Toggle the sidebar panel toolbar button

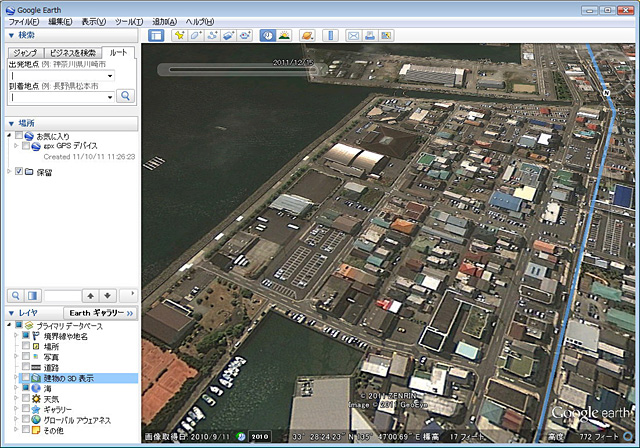click(156, 35)
